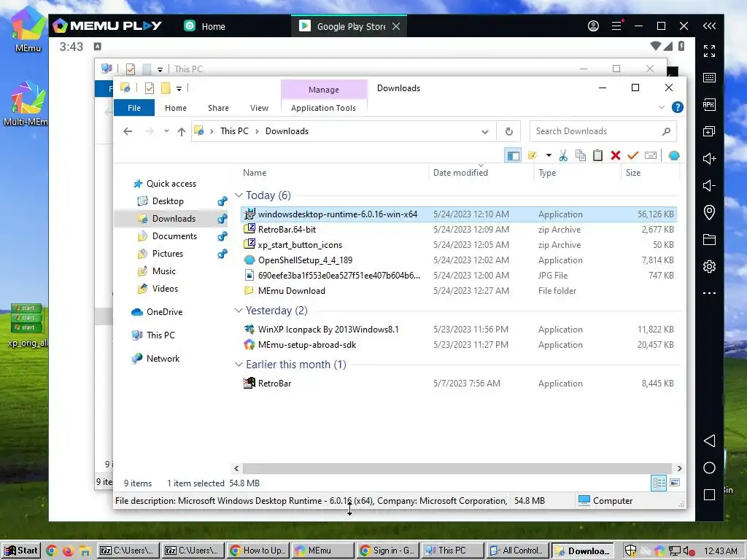Click the Properties icon in title bar
This screenshot has width=747, height=560.
pos(149,88)
